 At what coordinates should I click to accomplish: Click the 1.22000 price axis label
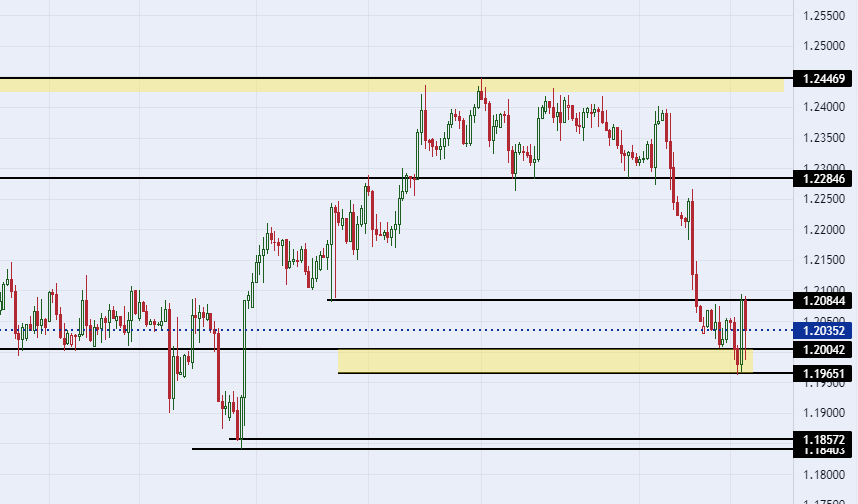824,230
